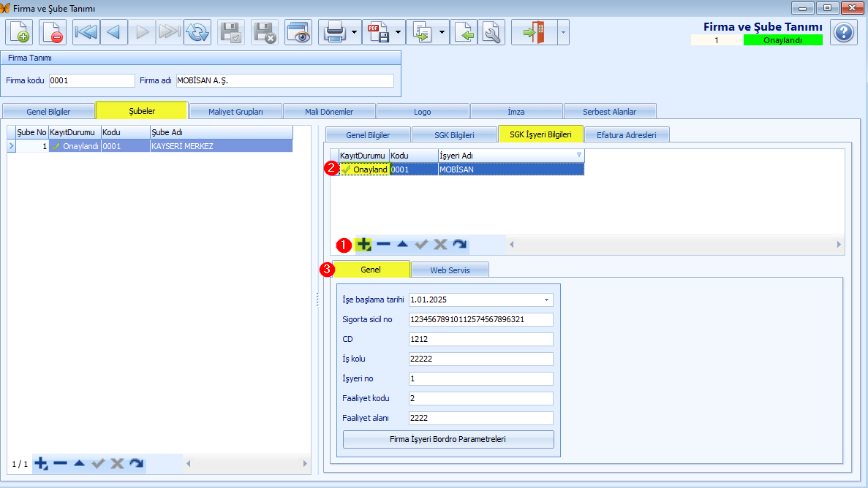Open the Mali Dönemler tab
This screenshot has width=868, height=488.
(x=329, y=111)
